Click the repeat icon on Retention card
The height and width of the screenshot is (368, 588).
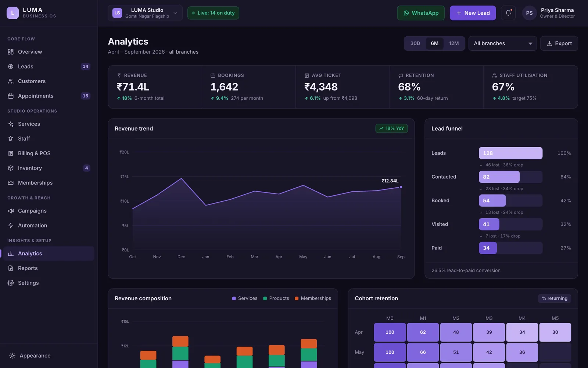tap(401, 75)
